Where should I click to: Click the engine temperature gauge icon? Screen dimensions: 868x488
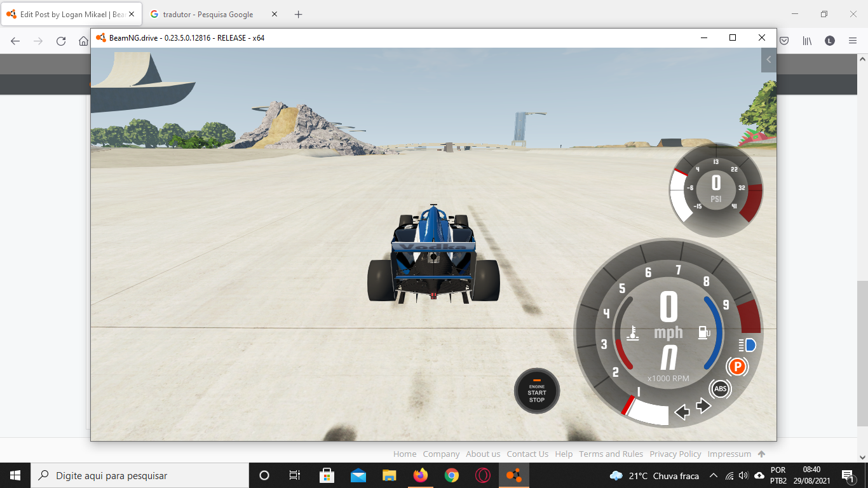point(632,332)
